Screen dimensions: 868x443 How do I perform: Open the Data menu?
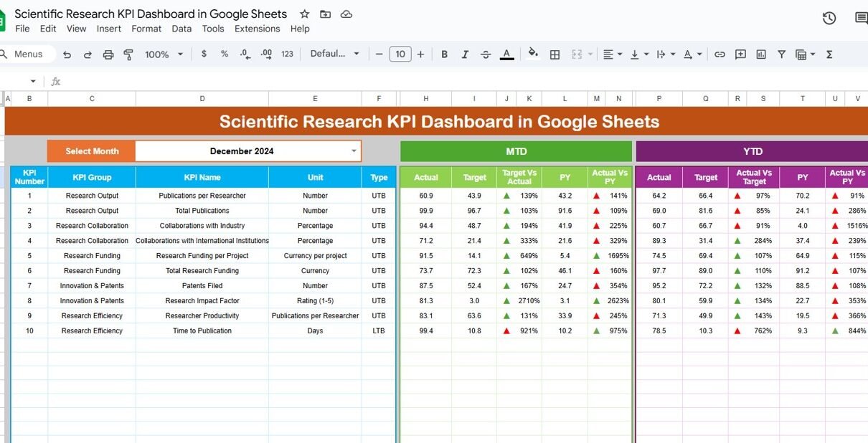point(181,29)
